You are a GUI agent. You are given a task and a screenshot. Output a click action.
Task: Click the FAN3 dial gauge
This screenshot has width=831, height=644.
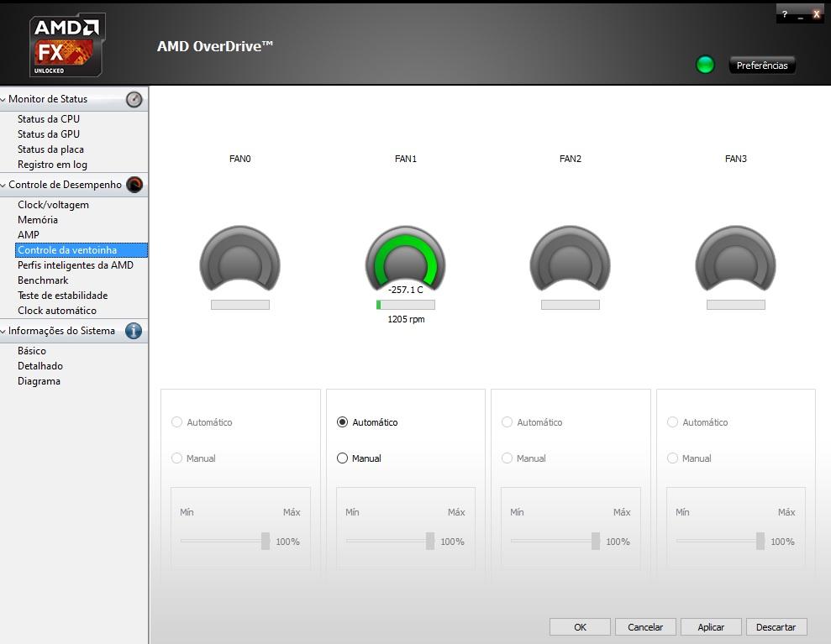735,259
